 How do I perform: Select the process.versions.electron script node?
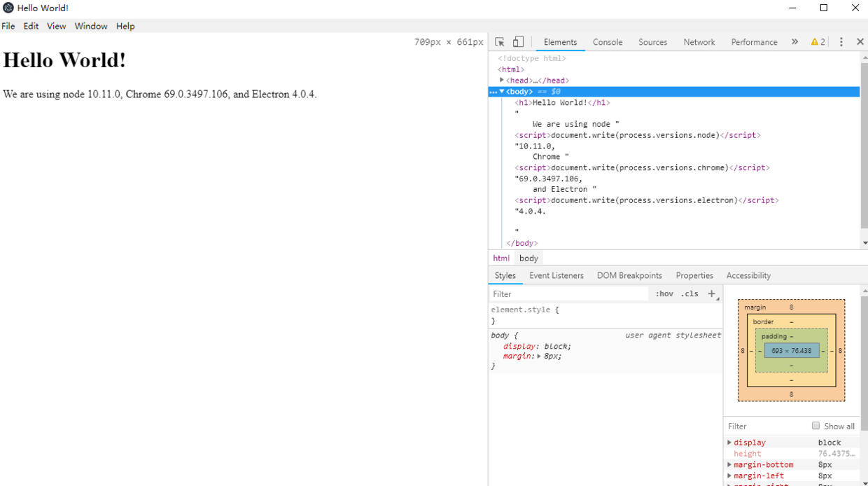coord(647,200)
